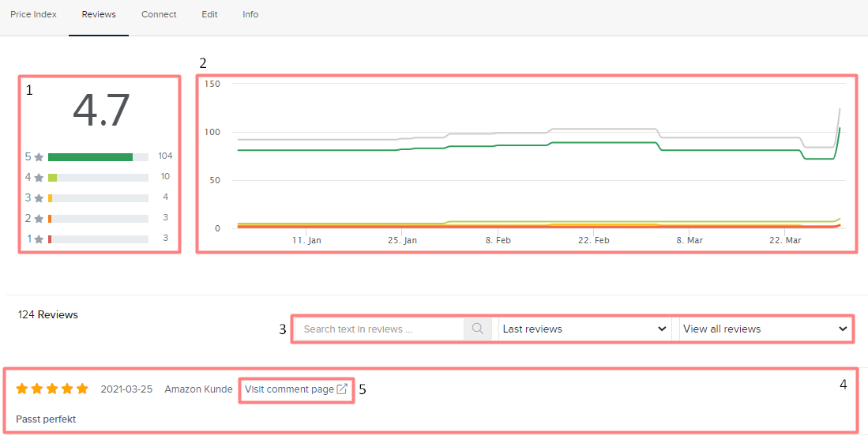Click the external link icon beside Visit comment page
Image resolution: width=868 pixels, height=436 pixels.
pos(342,389)
